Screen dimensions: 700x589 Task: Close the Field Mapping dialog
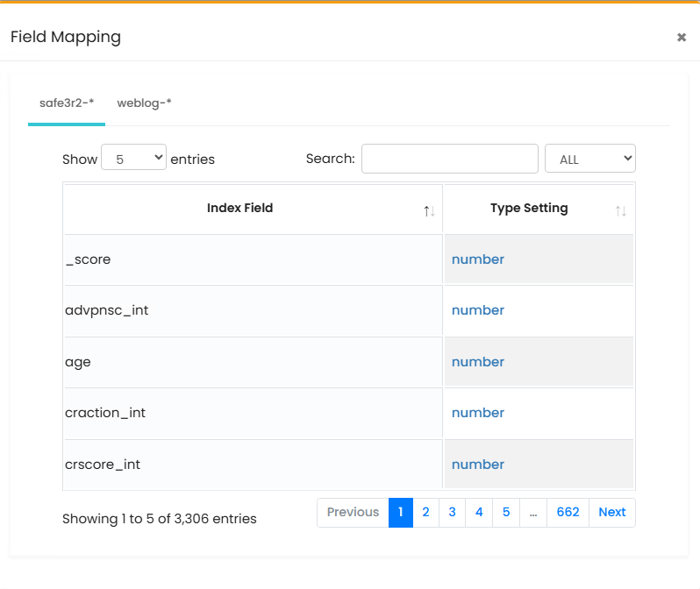coord(682,37)
